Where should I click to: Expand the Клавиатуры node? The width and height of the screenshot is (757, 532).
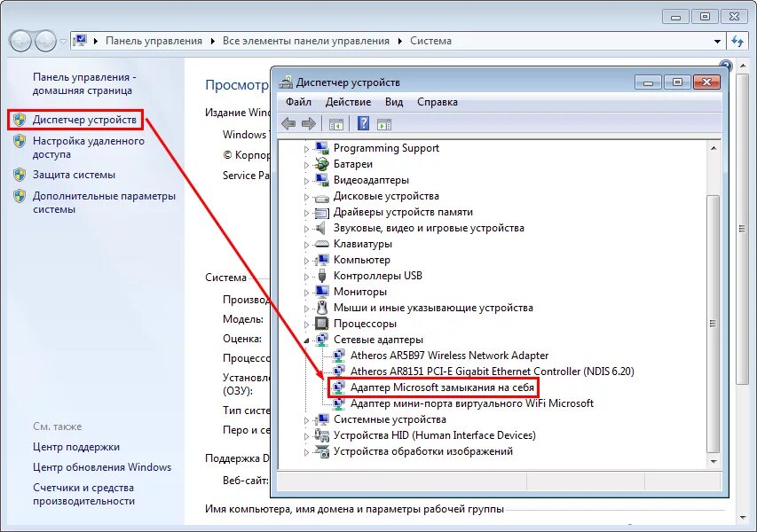pos(306,245)
